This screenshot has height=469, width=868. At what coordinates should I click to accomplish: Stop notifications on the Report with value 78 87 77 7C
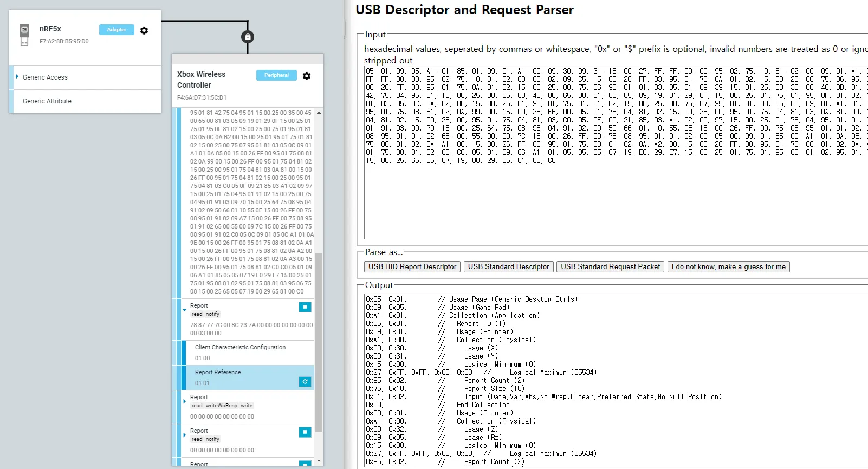305,307
